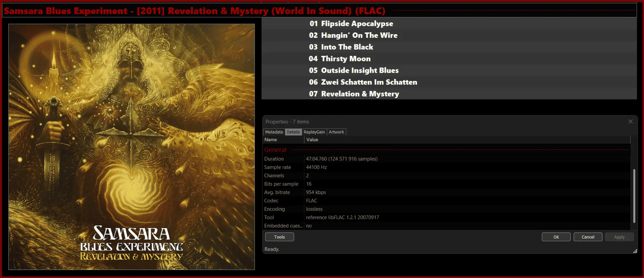Select the Avg. bitrate 954 kbps value
The width and height of the screenshot is (644, 278).
(x=316, y=192)
